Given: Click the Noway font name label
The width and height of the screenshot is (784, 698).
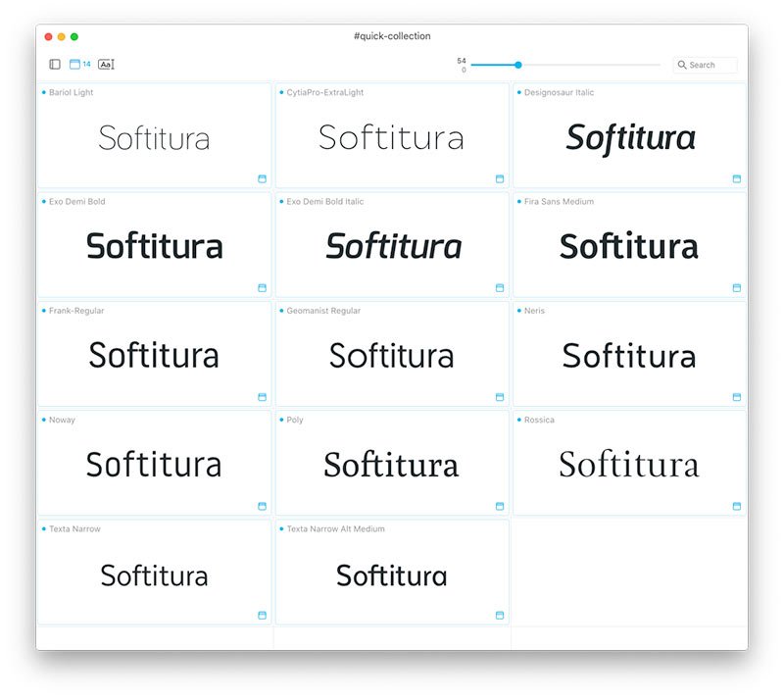Looking at the screenshot, I should [x=62, y=420].
